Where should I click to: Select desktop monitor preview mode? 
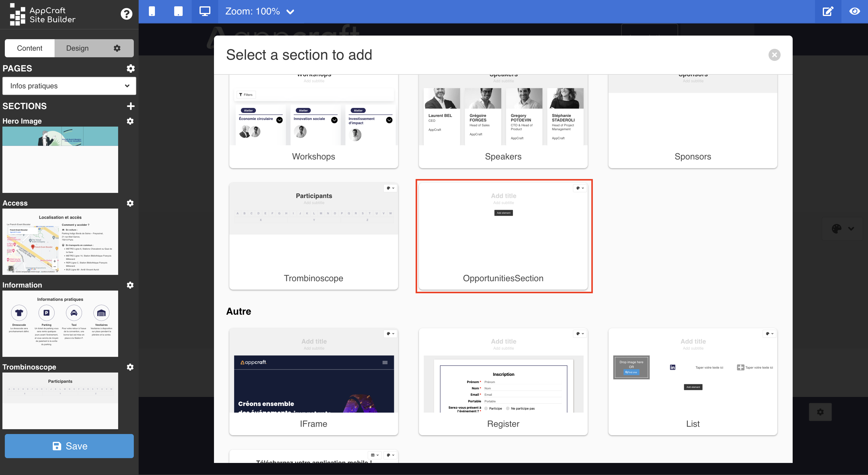205,11
